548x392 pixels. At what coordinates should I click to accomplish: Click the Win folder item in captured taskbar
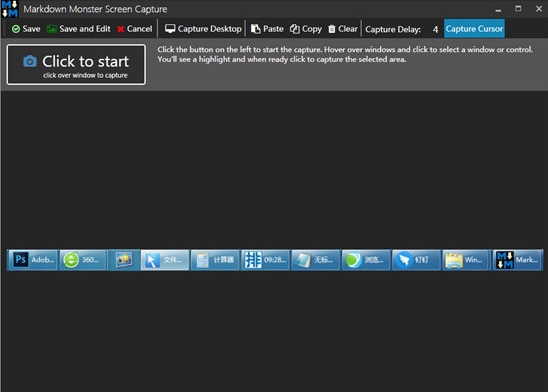pyautogui.click(x=466, y=260)
